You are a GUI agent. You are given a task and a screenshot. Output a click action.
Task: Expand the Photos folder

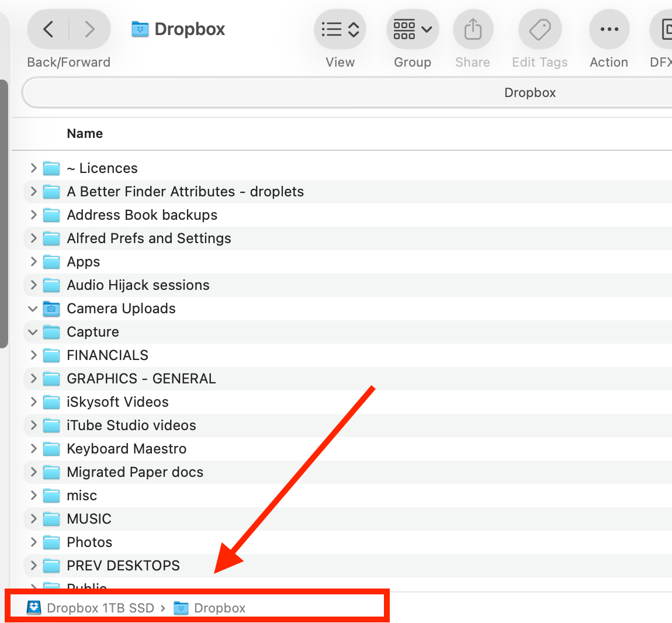click(x=33, y=542)
